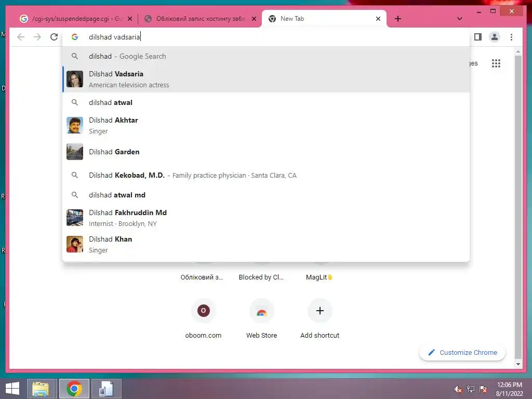Select the 'dilshad atwal' suggestion
Viewport: 532px width, 399px height.
coord(266,102)
